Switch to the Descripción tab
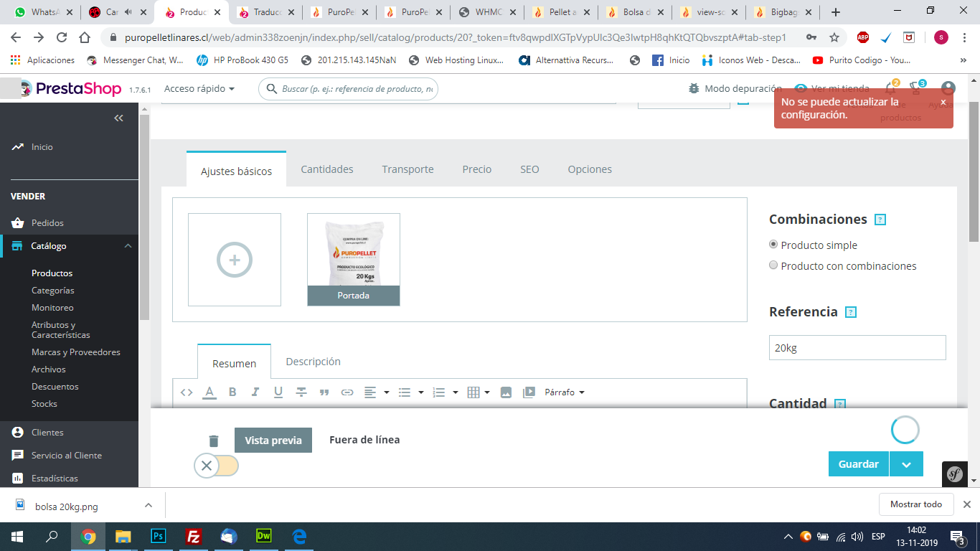Viewport: 980px width, 551px height. tap(313, 362)
